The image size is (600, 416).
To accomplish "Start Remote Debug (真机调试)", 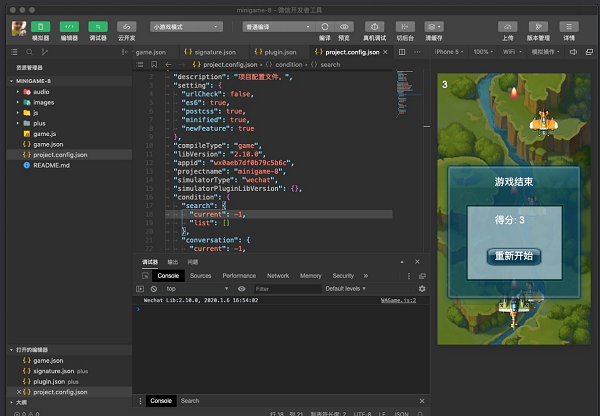I will pos(375,27).
